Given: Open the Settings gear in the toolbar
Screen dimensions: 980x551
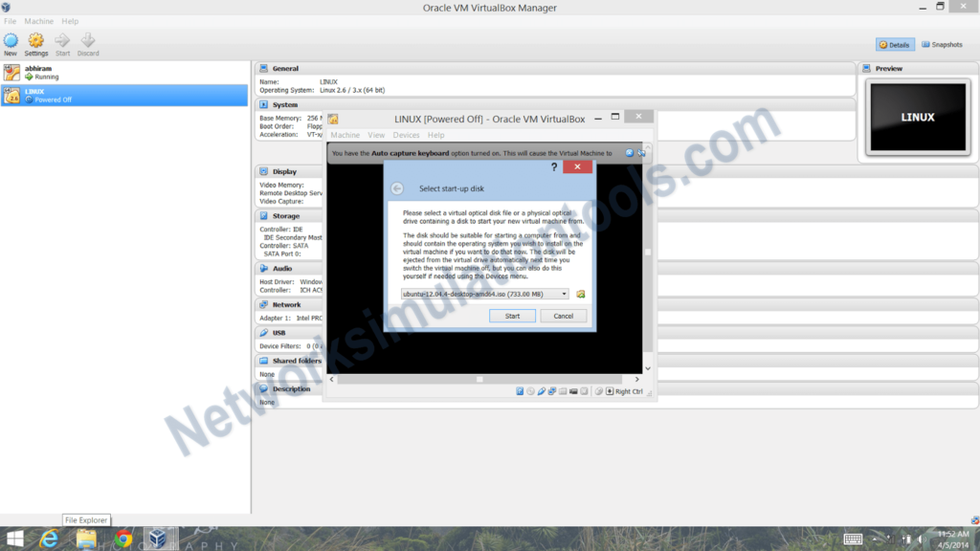Looking at the screenshot, I should pyautogui.click(x=35, y=40).
